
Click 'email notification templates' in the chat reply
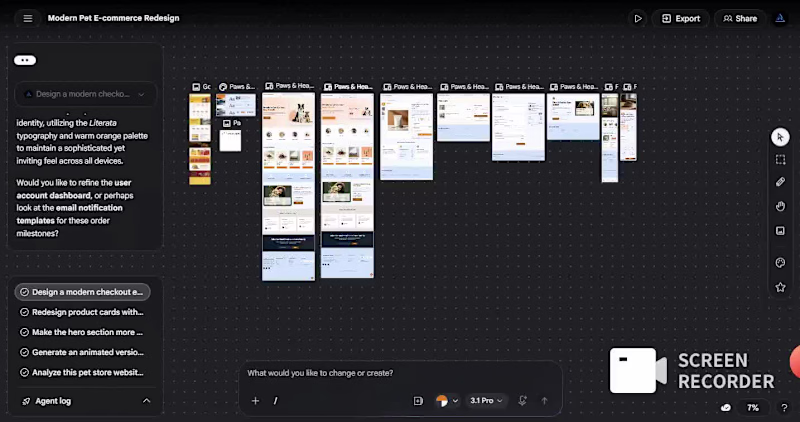click(69, 214)
